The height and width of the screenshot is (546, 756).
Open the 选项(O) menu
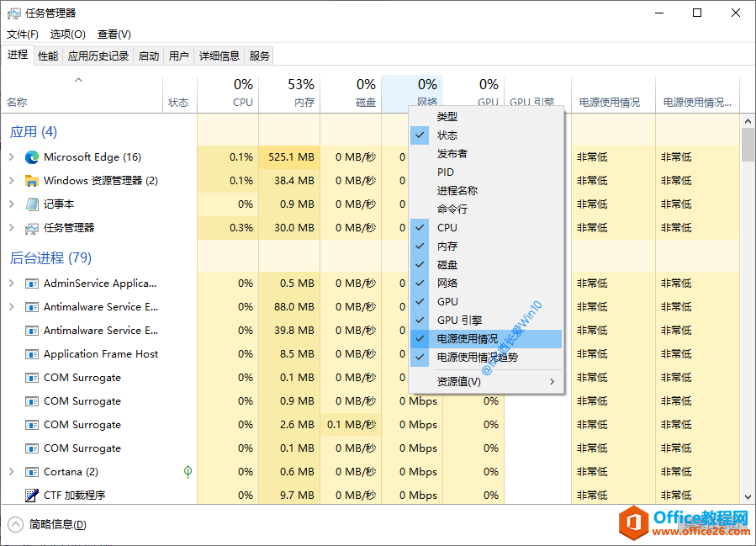click(67, 34)
